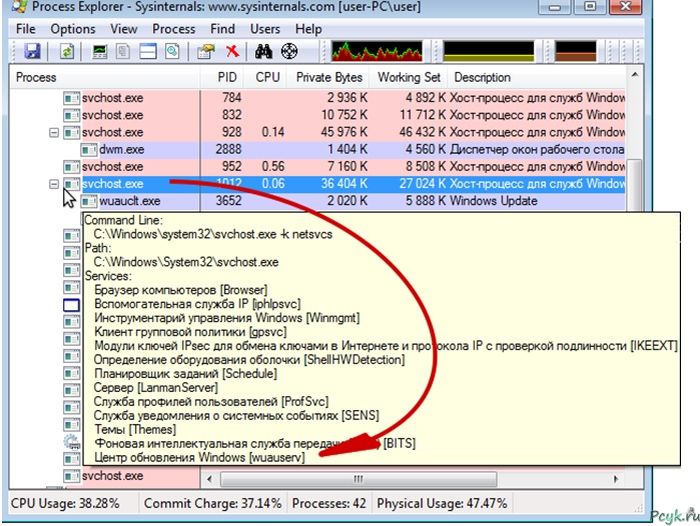700x526 pixels.
Task: Collapse the selected svchost.exe PID 1012 node
Action: coord(54,184)
